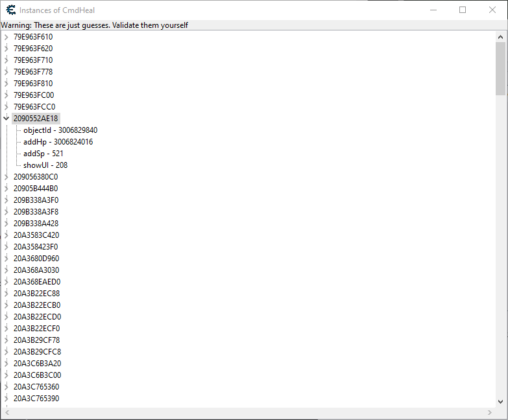
Task: Expand the 209056380C0 tree node
Action: coord(6,177)
